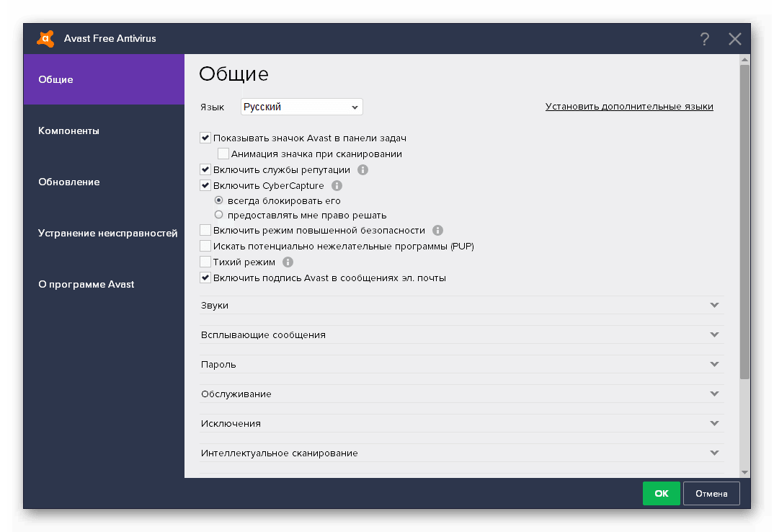
Task: Open help via the question mark icon
Action: pyautogui.click(x=704, y=39)
